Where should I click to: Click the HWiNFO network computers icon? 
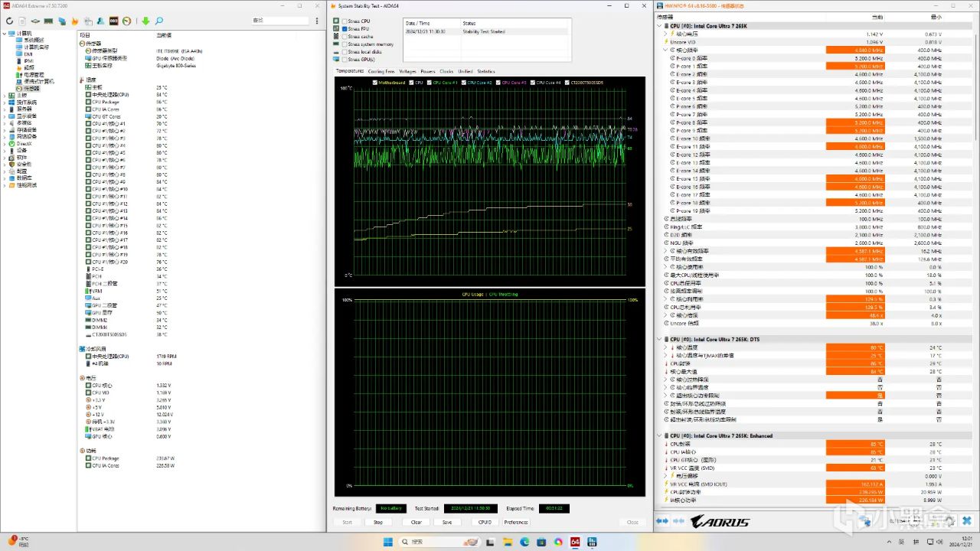[864, 521]
